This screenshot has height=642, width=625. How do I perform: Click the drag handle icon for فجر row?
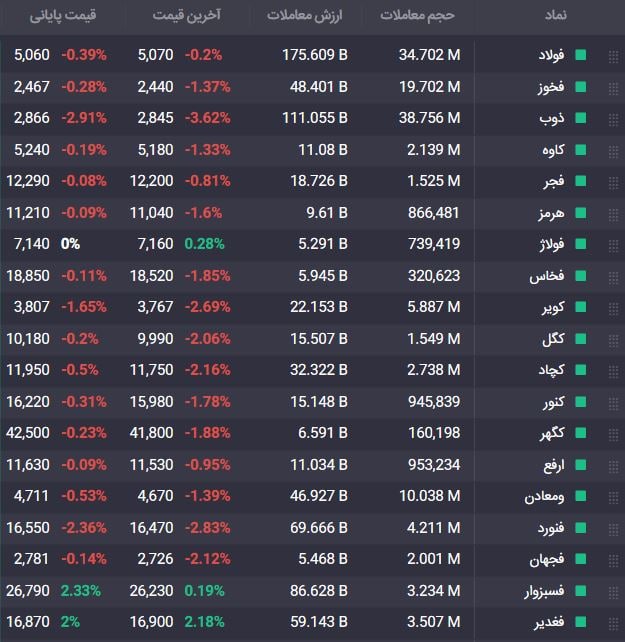tap(613, 182)
